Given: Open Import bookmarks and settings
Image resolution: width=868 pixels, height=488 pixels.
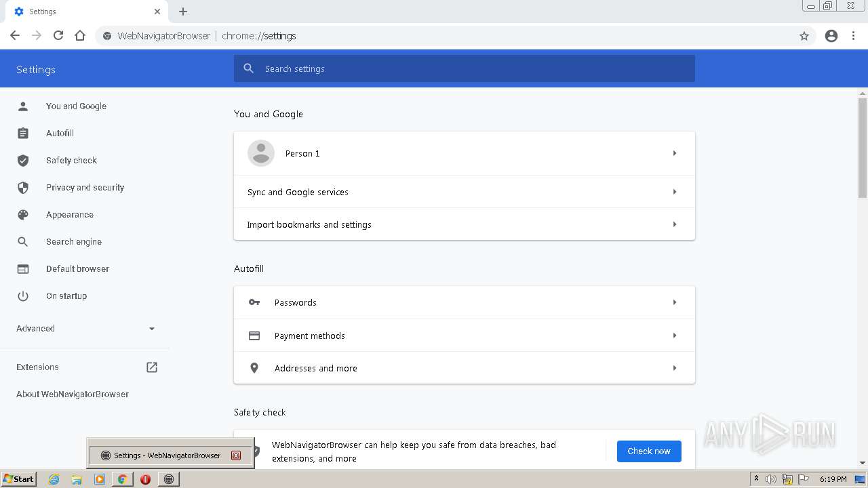Looking at the screenshot, I should coord(465,224).
